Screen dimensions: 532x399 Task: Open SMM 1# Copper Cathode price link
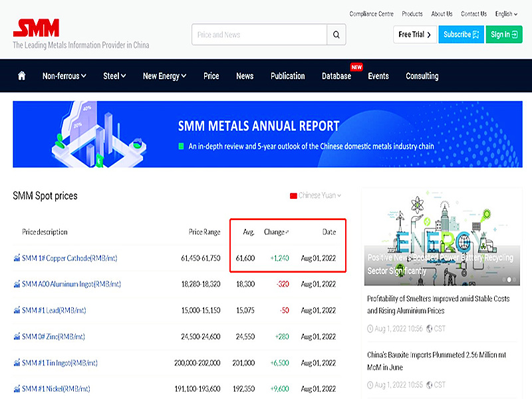(x=70, y=258)
